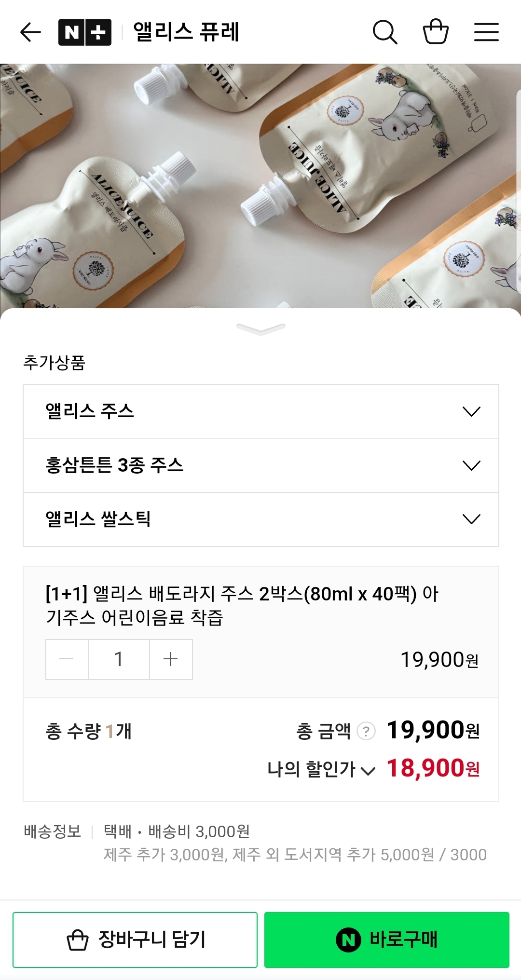Viewport: 521px width, 980px height.
Task: Click the quantity input field
Action: pos(119,659)
